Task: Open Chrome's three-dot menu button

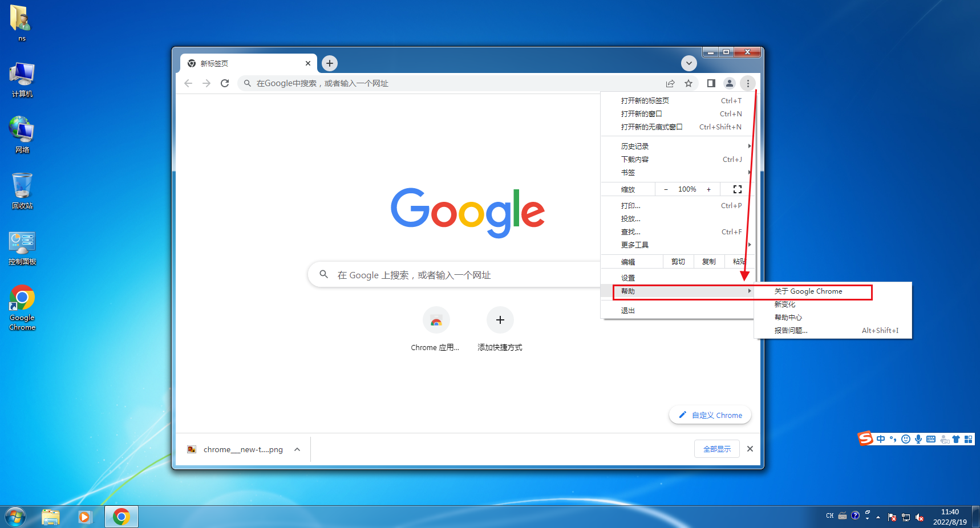Action: pyautogui.click(x=748, y=83)
